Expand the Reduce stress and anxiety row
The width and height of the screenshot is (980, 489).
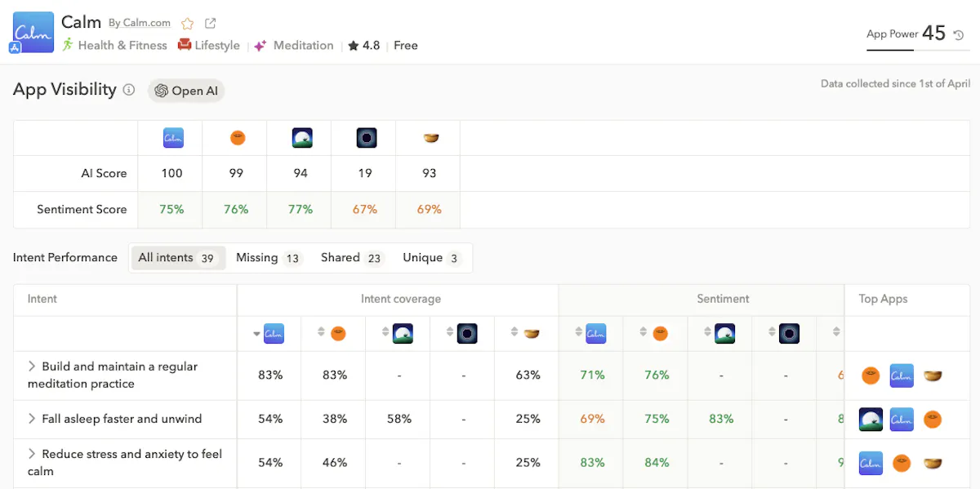tap(32, 454)
